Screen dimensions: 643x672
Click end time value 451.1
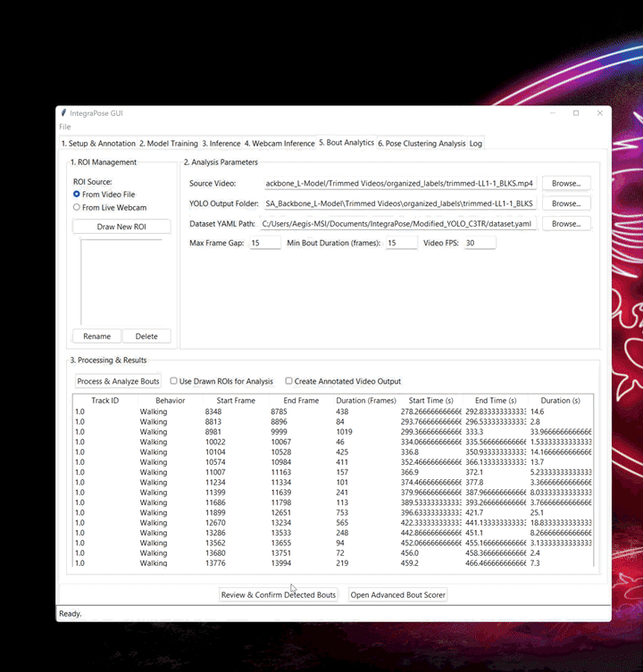474,533
